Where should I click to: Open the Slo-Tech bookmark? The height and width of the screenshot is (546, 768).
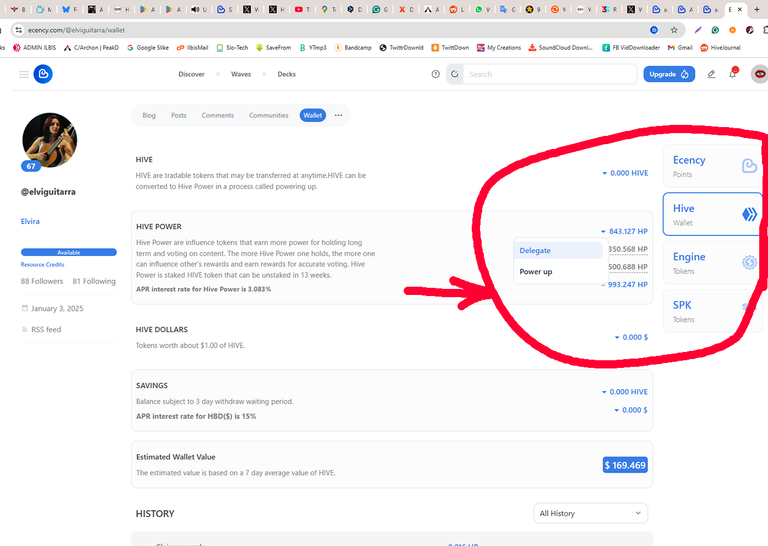232,47
